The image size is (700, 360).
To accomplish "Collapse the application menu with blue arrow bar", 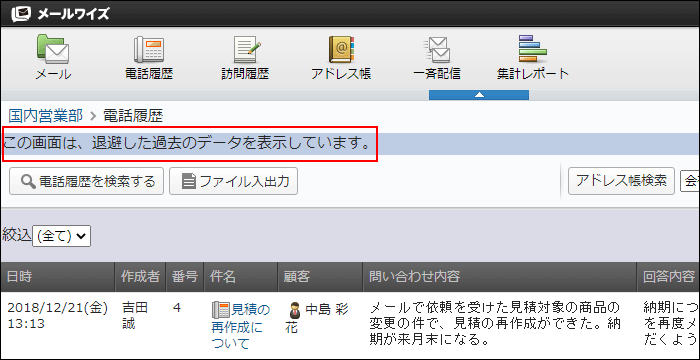I will pos(479,95).
